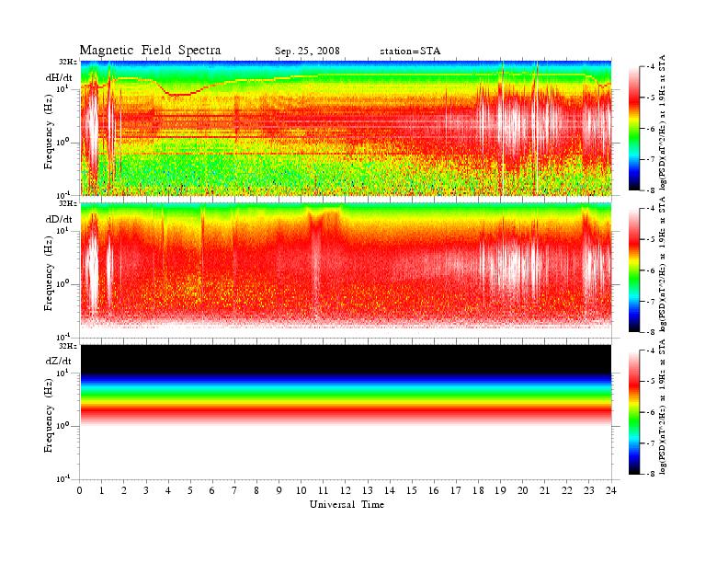
Task: Click the "18" hour tick on Universal Time axis
Action: [x=478, y=490]
